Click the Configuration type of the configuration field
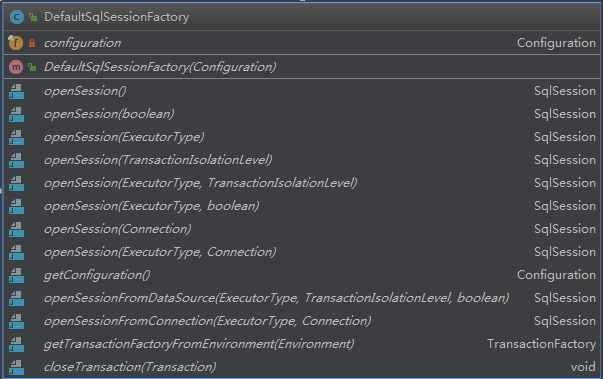 (x=556, y=43)
